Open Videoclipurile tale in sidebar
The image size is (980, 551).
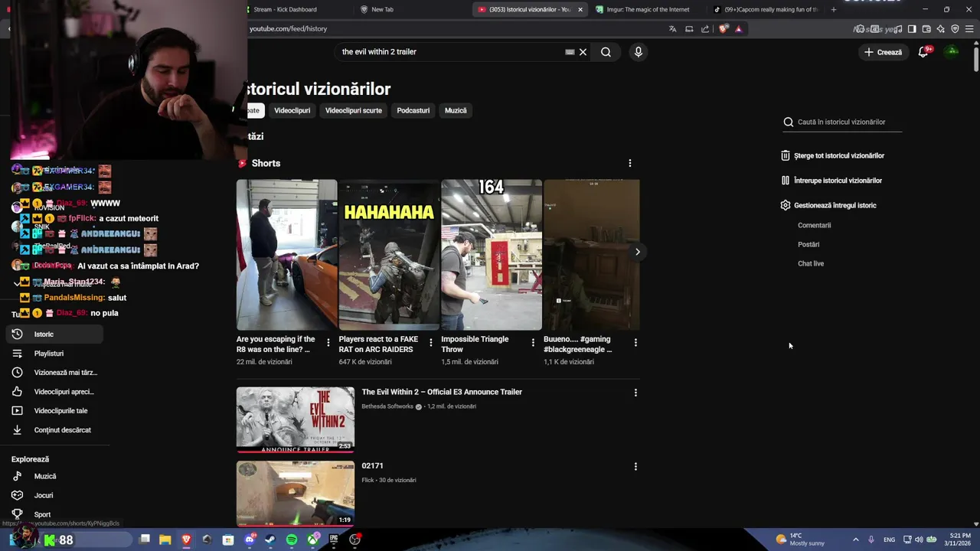coord(54,411)
